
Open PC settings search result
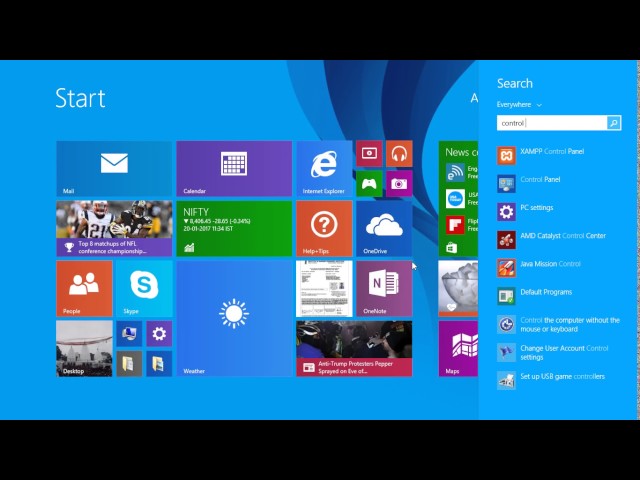[x=558, y=212]
